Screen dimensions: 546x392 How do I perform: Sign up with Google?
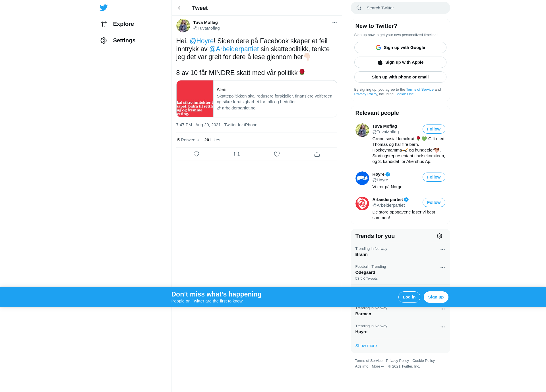tap(400, 47)
